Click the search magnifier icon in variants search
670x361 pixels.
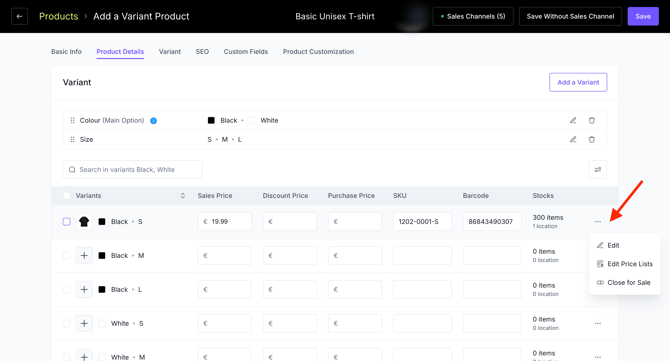[72, 170]
